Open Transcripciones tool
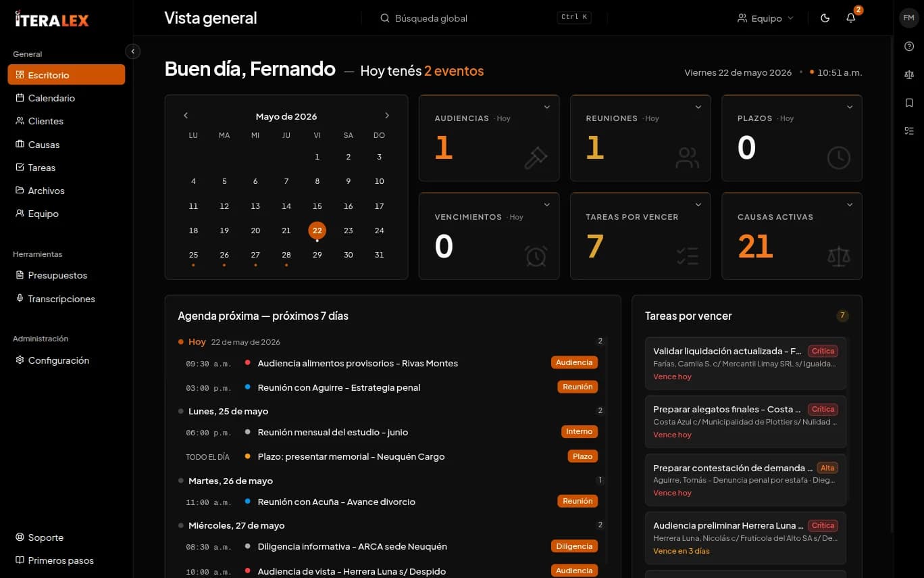Image resolution: width=924 pixels, height=578 pixels. 66,299
